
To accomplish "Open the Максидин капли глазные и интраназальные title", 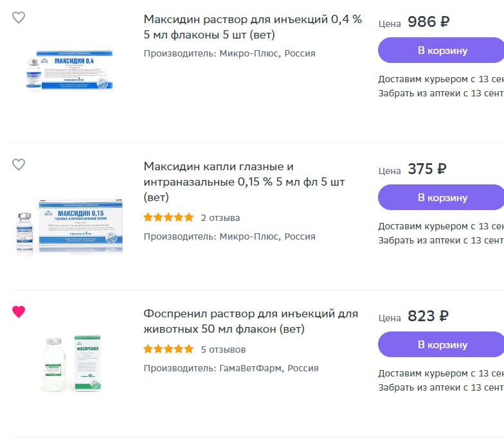I will (244, 182).
